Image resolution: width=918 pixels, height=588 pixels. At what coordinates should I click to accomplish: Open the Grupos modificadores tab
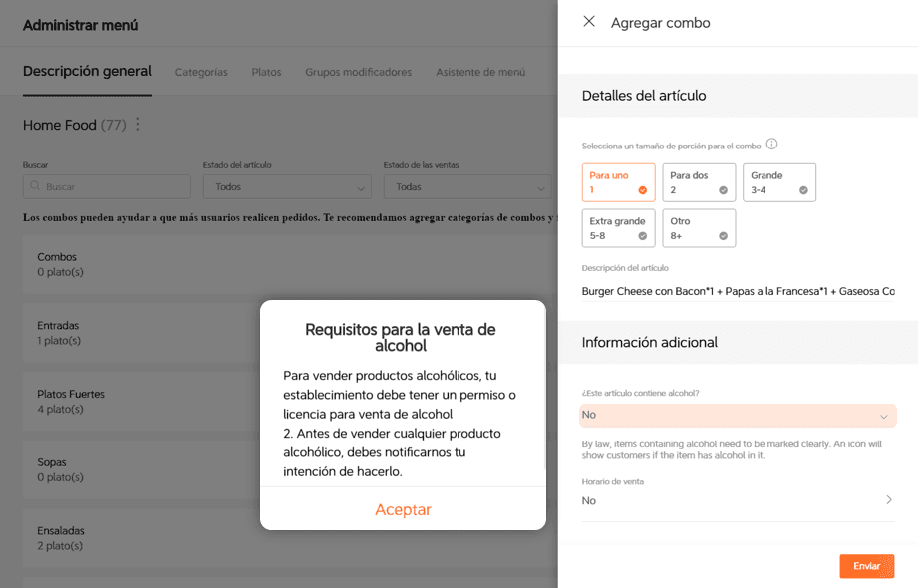coord(358,72)
